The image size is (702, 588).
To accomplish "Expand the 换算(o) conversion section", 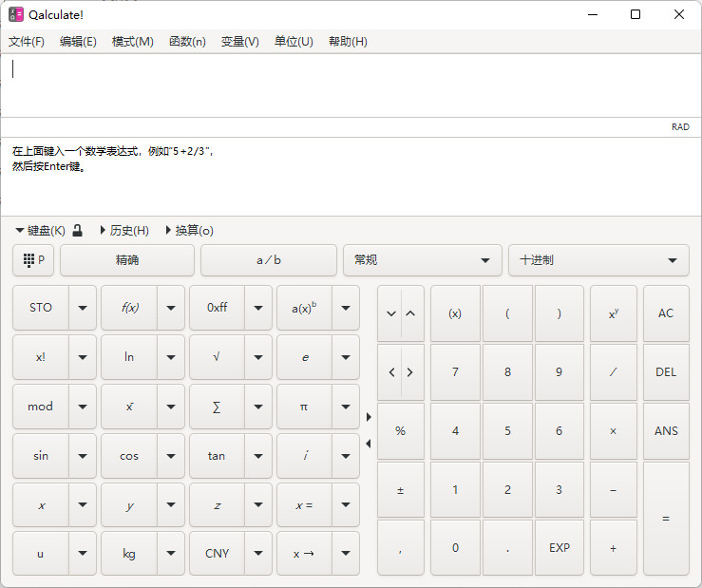I will click(189, 231).
